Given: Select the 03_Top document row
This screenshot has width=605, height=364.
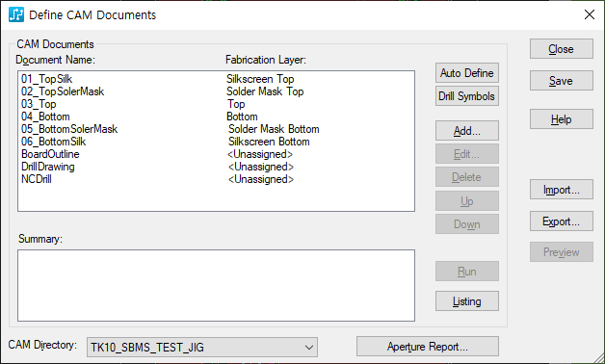Looking at the screenshot, I should click(216, 104).
